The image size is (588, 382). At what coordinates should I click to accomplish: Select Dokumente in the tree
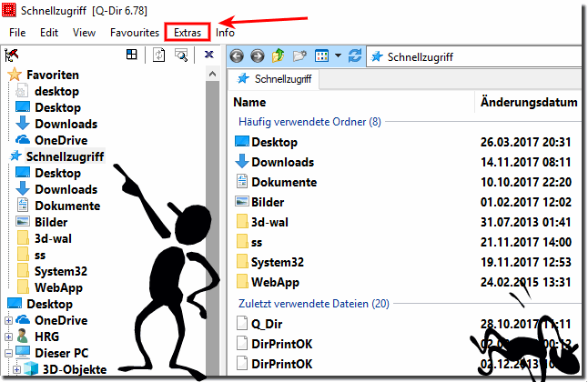click(x=67, y=206)
